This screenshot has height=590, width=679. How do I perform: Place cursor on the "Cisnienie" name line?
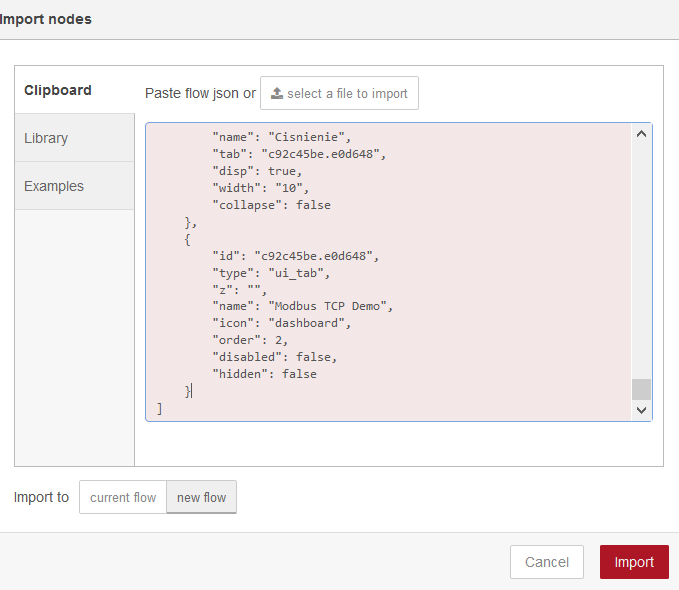[x=281, y=136]
